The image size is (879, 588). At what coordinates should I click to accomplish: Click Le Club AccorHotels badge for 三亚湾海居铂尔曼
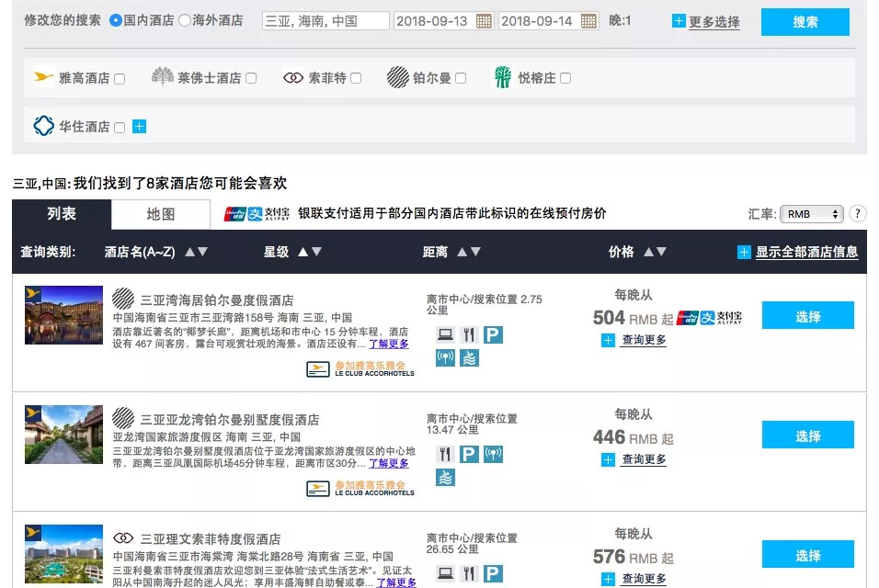pyautogui.click(x=360, y=369)
